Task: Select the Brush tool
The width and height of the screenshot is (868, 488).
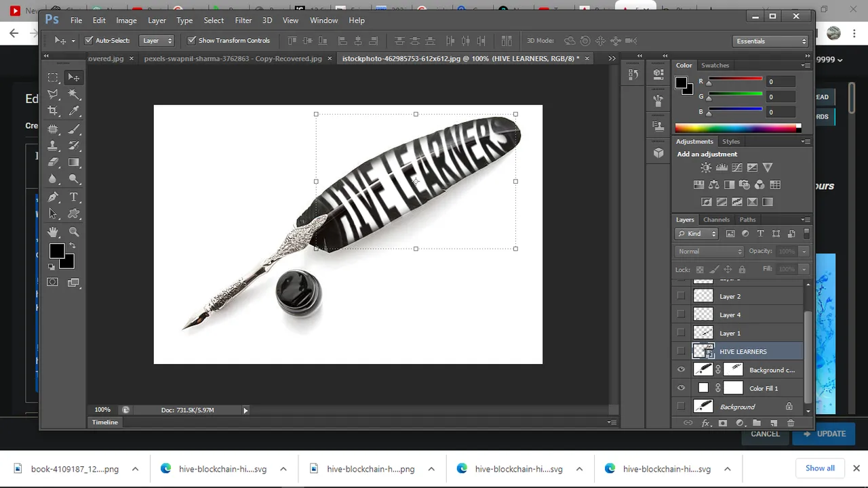Action: (x=74, y=129)
